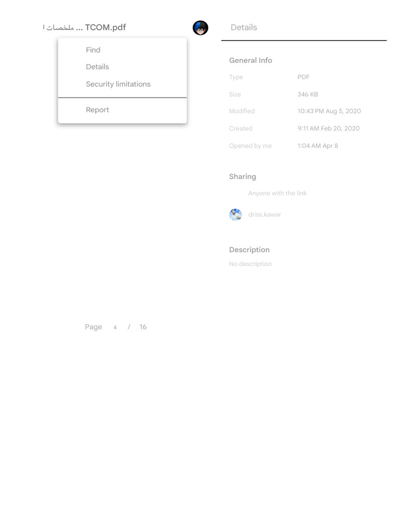Click the Modified label
This screenshot has height=532, width=399.
242,111
